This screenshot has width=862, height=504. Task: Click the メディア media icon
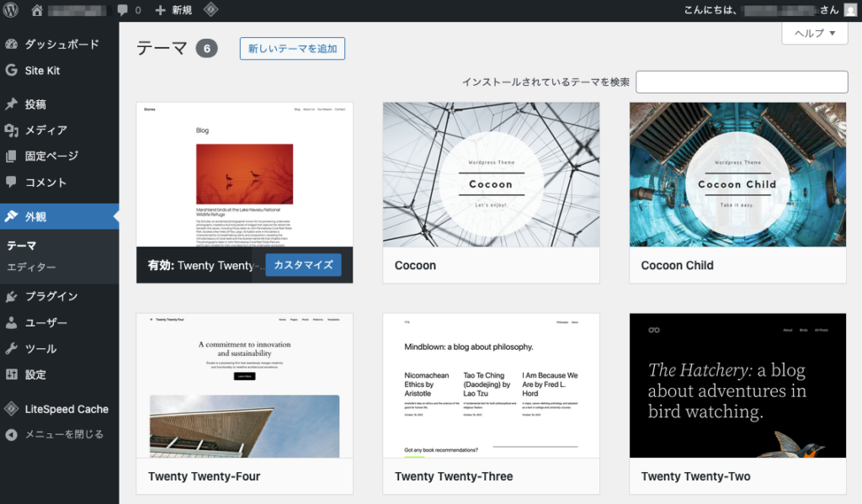(x=12, y=130)
